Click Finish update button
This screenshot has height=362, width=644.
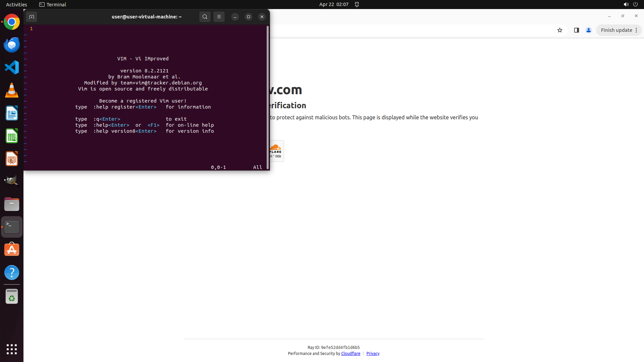(616, 30)
